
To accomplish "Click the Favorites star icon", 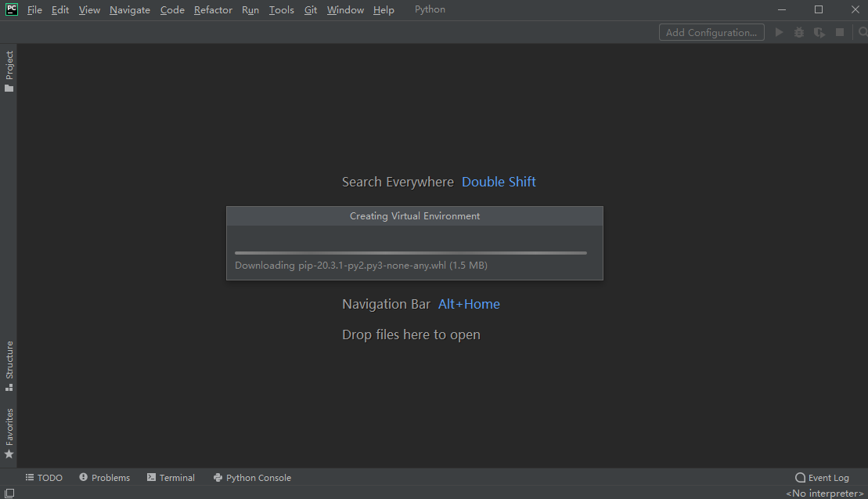I will pyautogui.click(x=9, y=454).
